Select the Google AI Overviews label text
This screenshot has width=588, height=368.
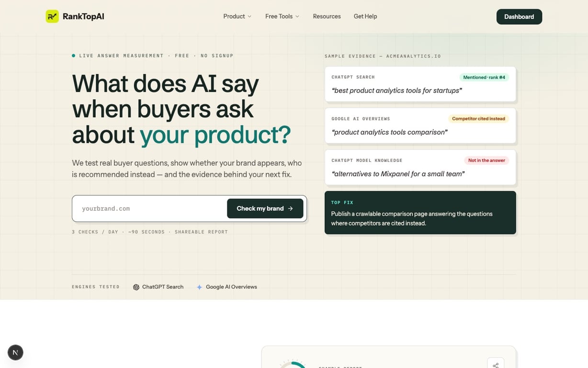click(x=231, y=287)
